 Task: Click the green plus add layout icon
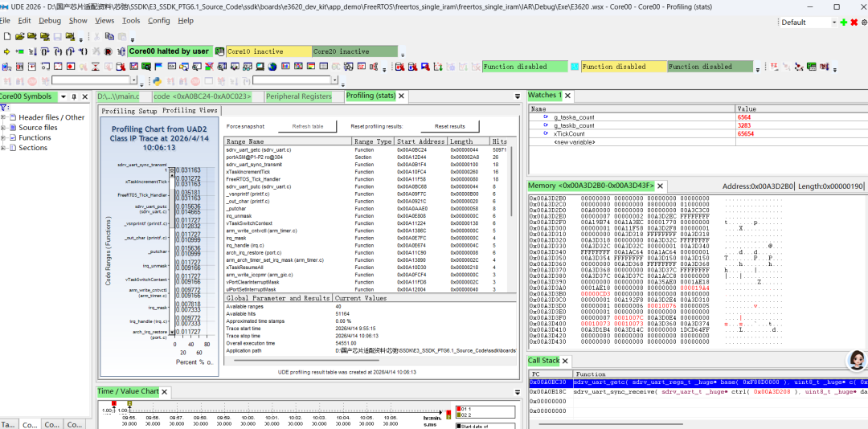click(844, 22)
